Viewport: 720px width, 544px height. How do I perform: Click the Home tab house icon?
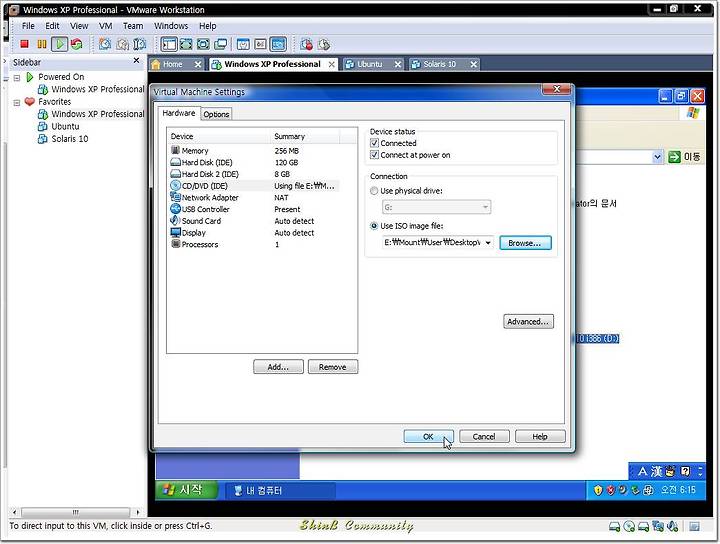(156, 64)
